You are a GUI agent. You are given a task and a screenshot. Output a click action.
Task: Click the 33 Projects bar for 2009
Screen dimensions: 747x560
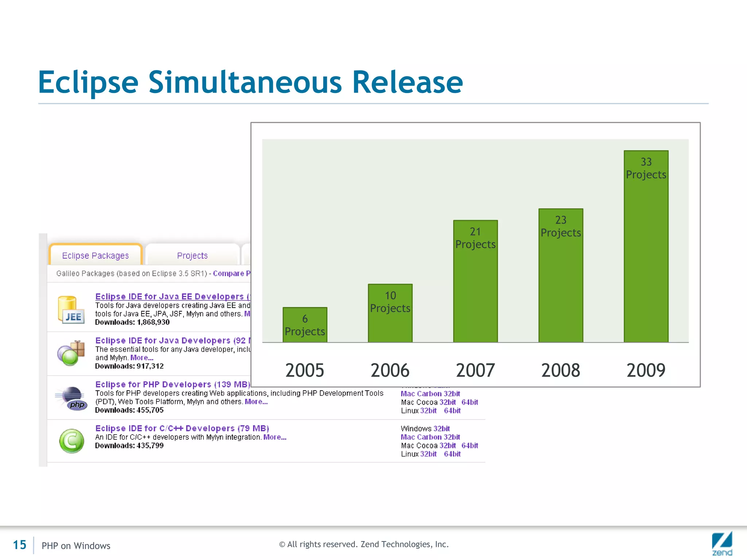click(646, 246)
